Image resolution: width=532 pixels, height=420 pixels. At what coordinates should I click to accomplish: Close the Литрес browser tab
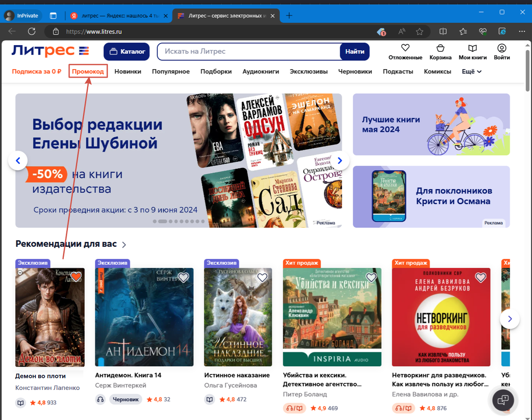(x=274, y=16)
